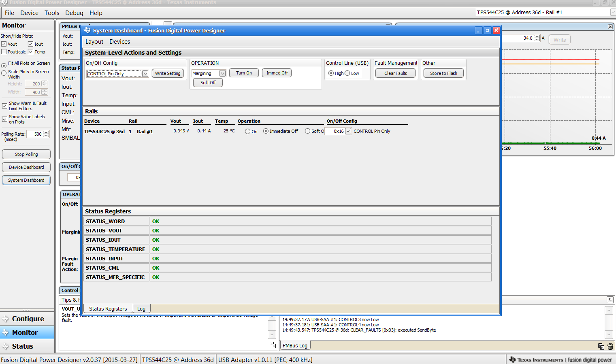Image resolution: width=616 pixels, height=364 pixels.
Task: Open the Devices menu in System Dashboard
Action: pos(119,42)
